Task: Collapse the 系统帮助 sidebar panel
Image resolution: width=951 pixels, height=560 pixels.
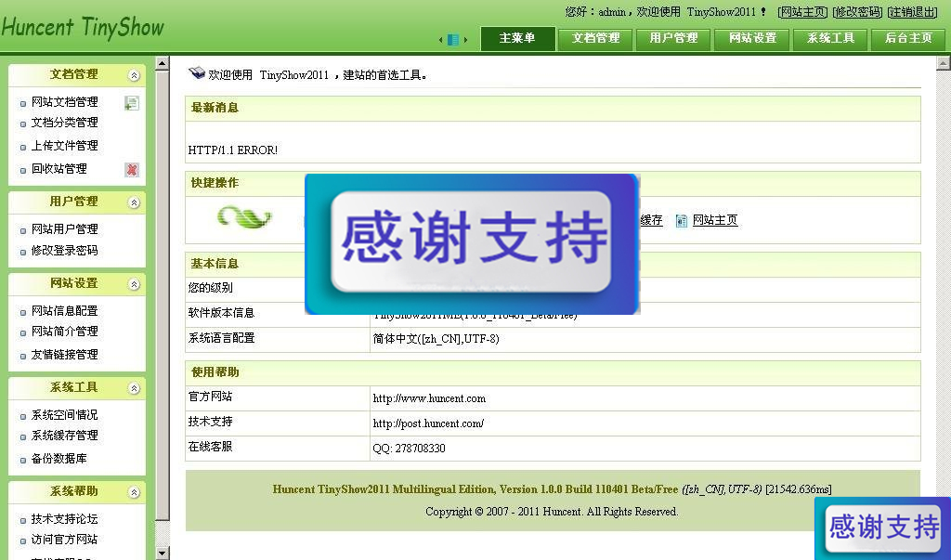Action: (x=134, y=492)
